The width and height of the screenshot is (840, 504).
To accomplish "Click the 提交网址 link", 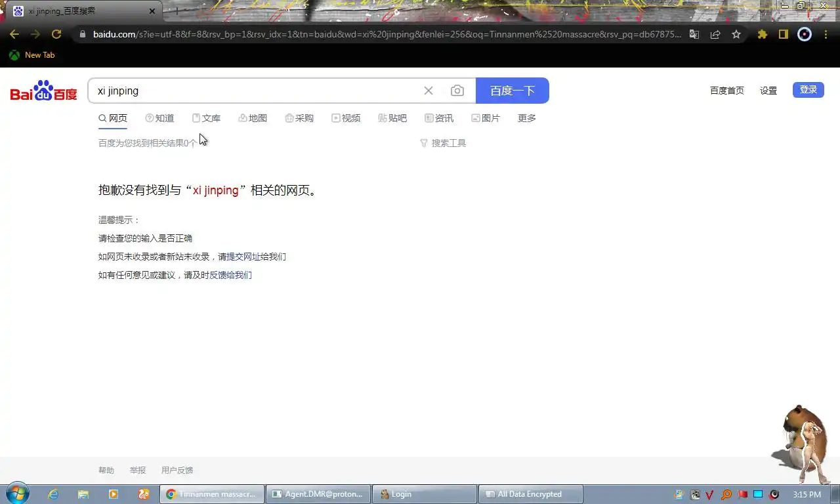I will coord(243,257).
